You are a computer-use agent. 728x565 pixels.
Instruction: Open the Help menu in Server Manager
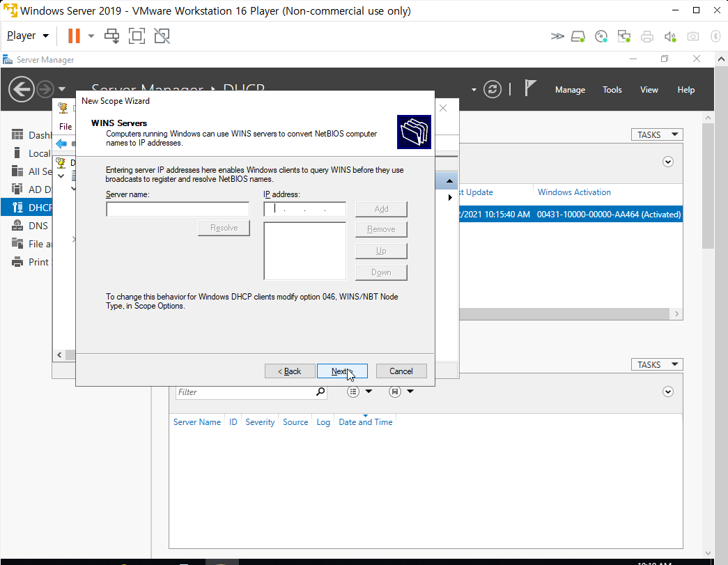click(686, 90)
